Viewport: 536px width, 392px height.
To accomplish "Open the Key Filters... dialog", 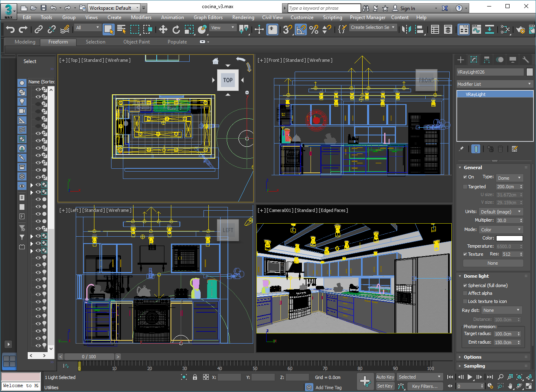I will [x=424, y=386].
